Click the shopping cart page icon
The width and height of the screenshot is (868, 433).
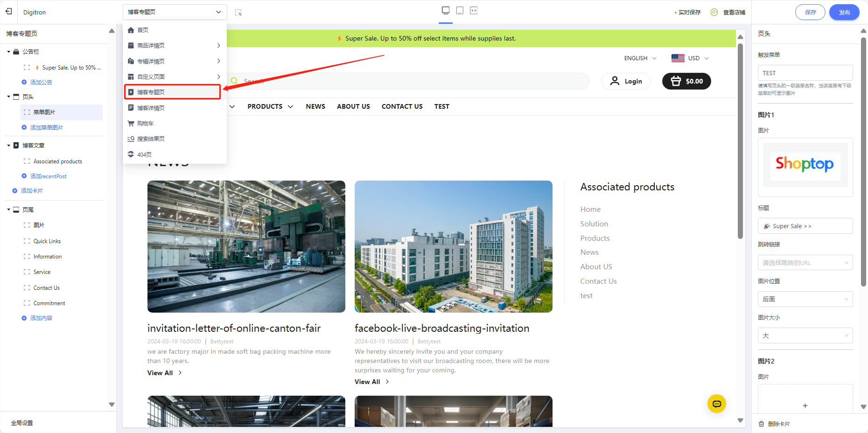pyautogui.click(x=131, y=124)
